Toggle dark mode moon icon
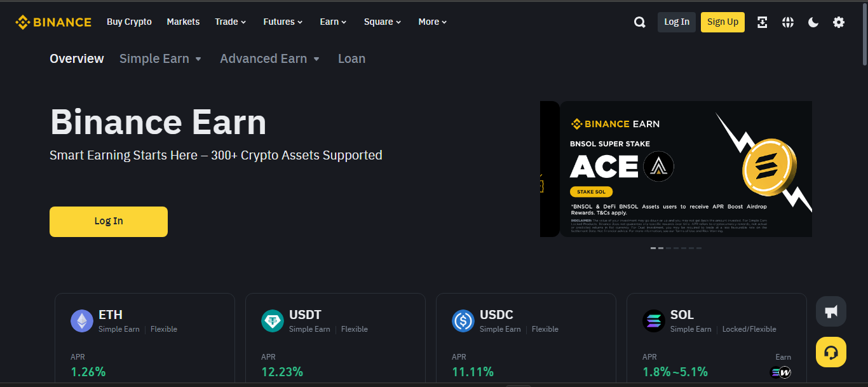This screenshot has width=868, height=387. point(813,22)
